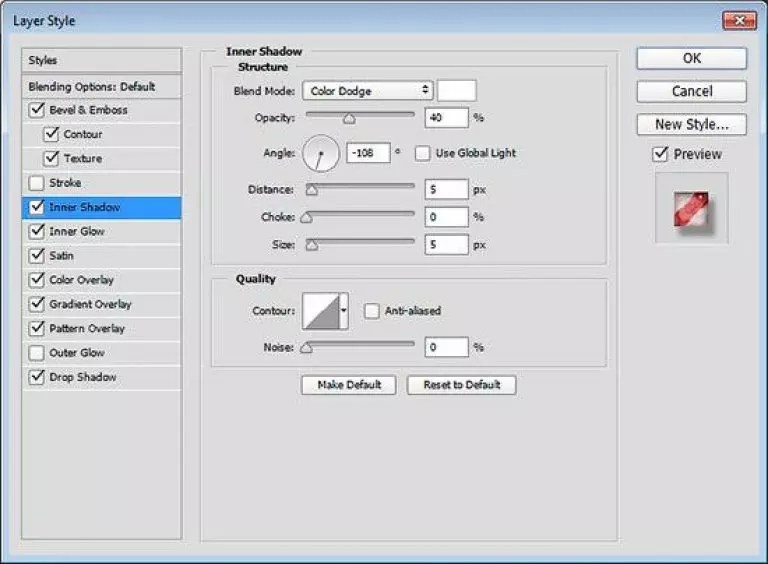Screen dimensions: 768x564
Task: Click the Make Default button
Action: point(349,385)
